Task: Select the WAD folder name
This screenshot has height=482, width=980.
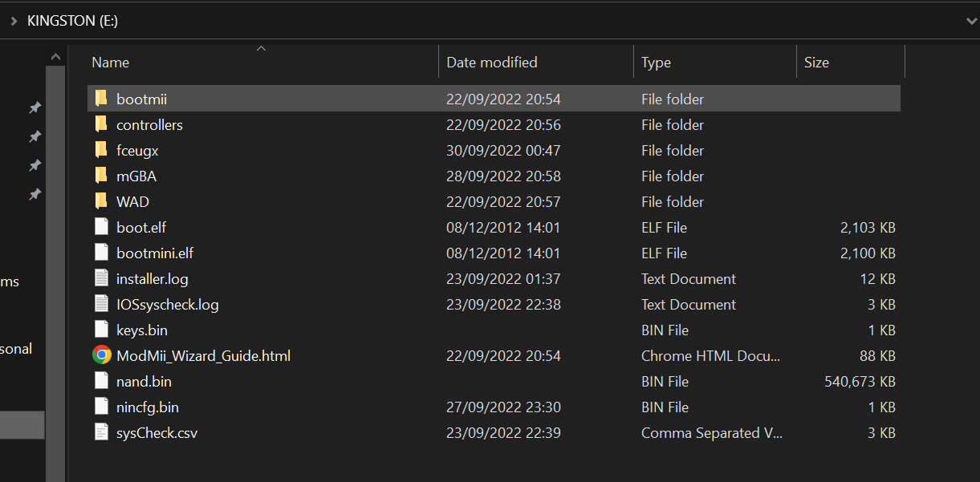Action: click(x=132, y=202)
